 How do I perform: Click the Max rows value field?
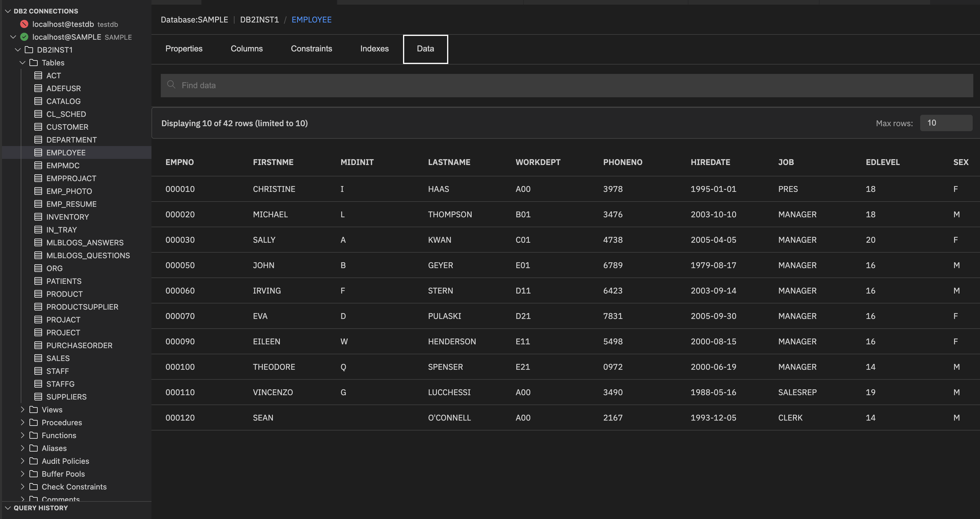tap(946, 123)
